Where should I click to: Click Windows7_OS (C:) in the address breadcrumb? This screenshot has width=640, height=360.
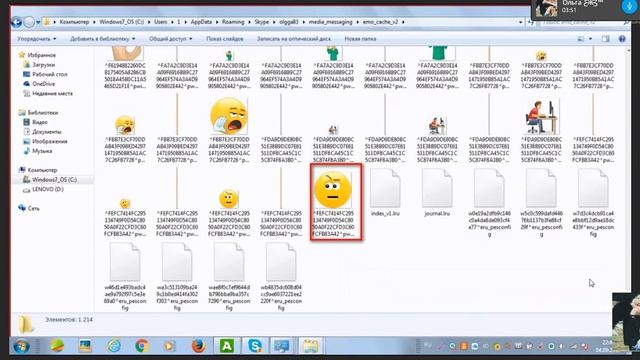coord(122,22)
